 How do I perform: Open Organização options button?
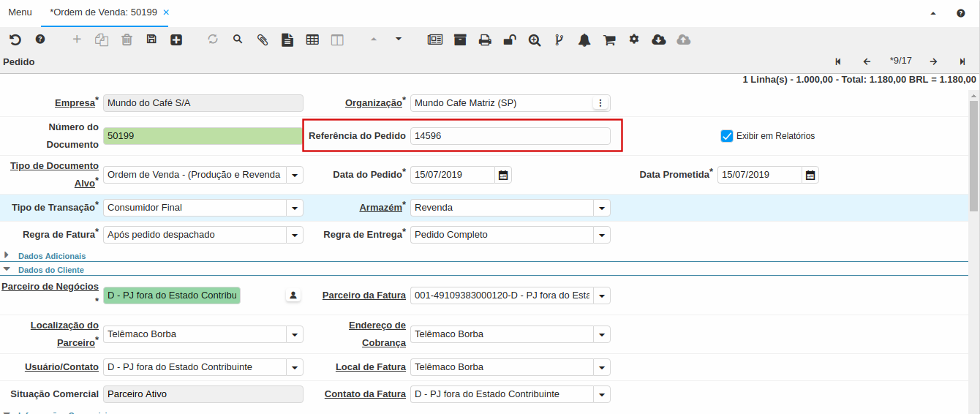click(600, 103)
